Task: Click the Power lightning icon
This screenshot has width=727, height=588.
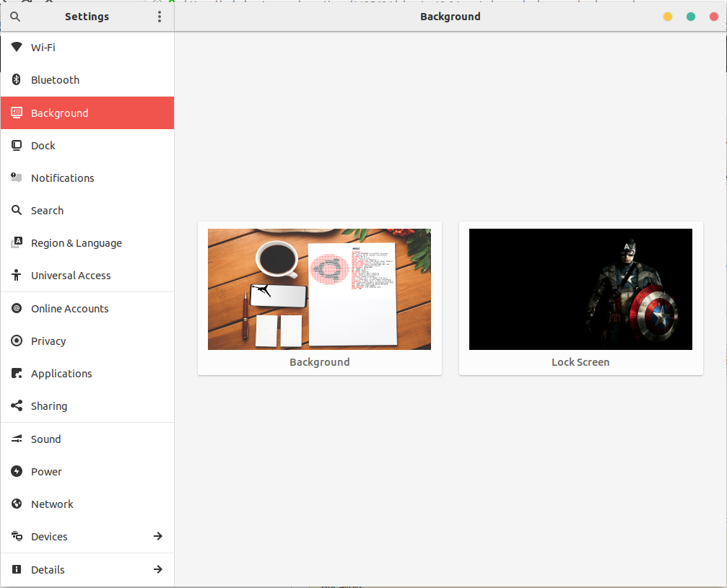Action: coord(17,472)
